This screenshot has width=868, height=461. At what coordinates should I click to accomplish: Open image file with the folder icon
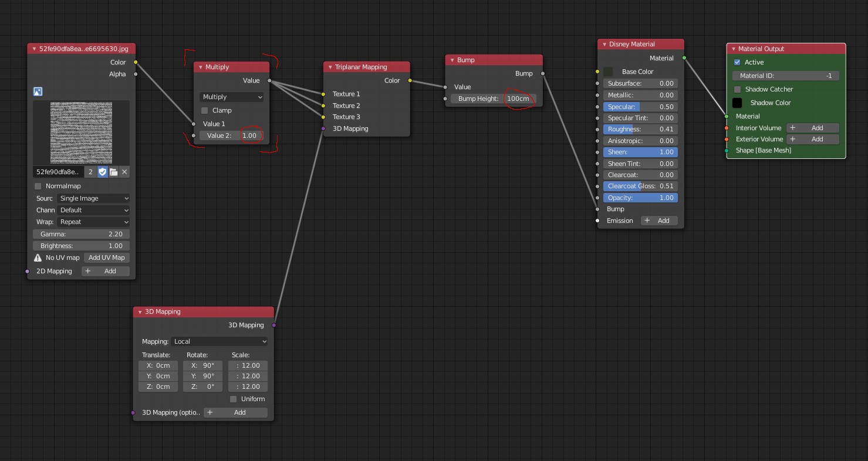pos(113,172)
